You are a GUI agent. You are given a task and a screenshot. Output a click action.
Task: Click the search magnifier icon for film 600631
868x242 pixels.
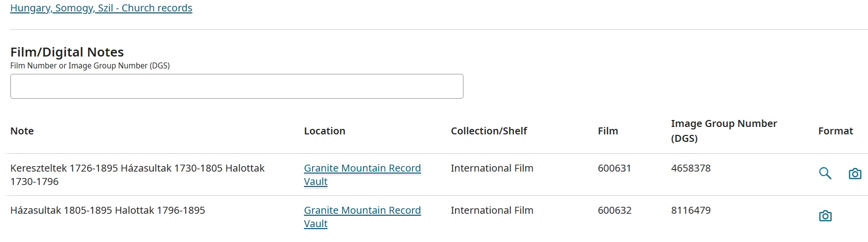825,174
